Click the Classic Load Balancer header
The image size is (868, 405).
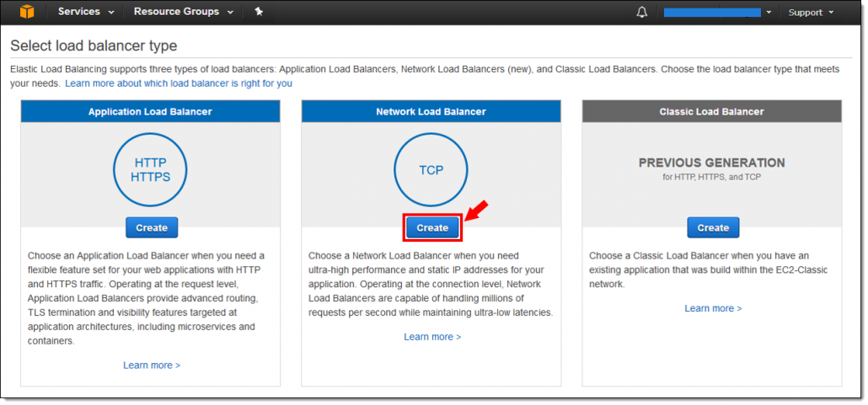coord(711,111)
